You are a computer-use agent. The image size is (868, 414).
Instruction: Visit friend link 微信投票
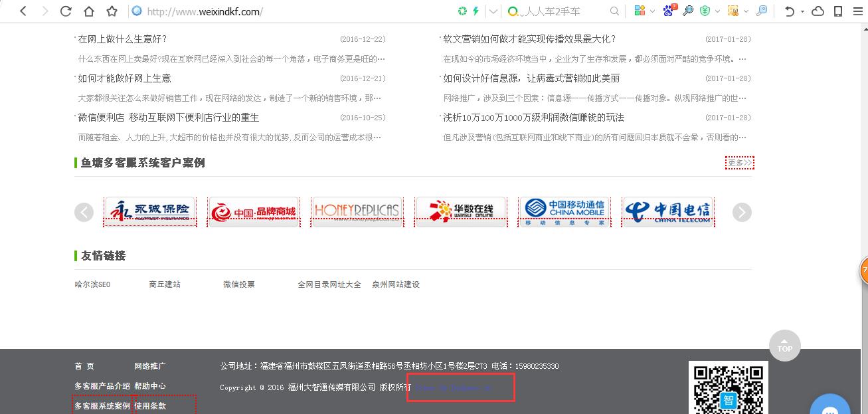(239, 284)
